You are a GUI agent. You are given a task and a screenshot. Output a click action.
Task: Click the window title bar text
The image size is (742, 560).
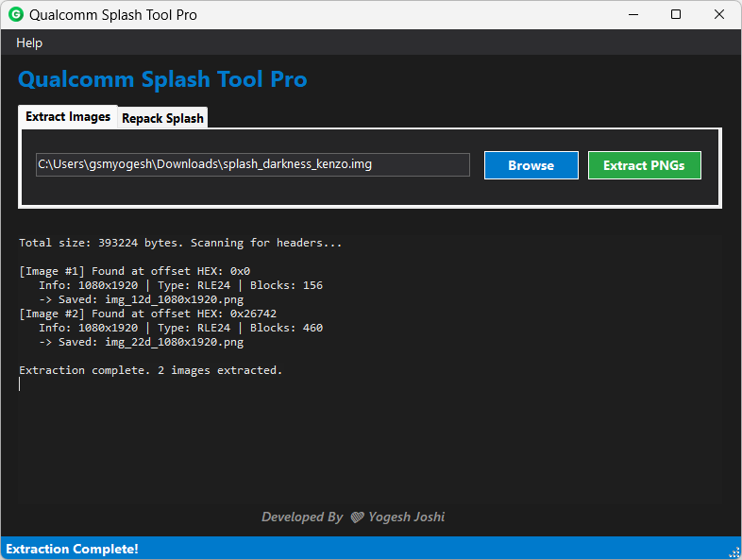coord(113,15)
